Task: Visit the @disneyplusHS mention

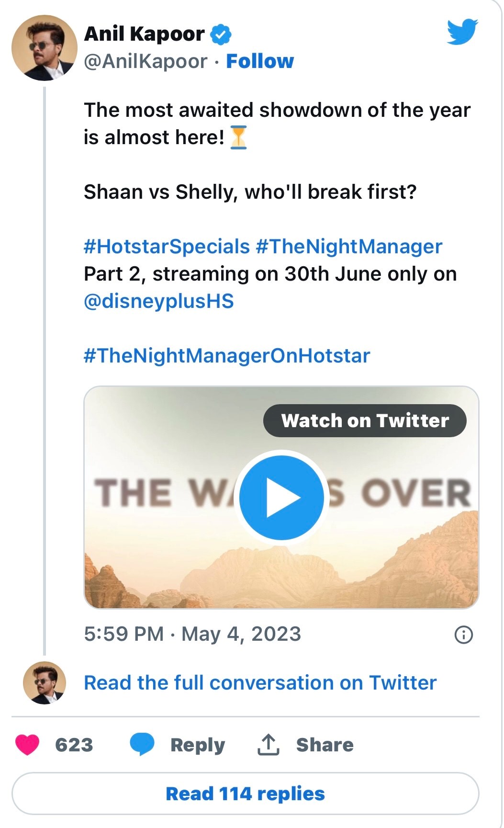Action: pos(159,301)
